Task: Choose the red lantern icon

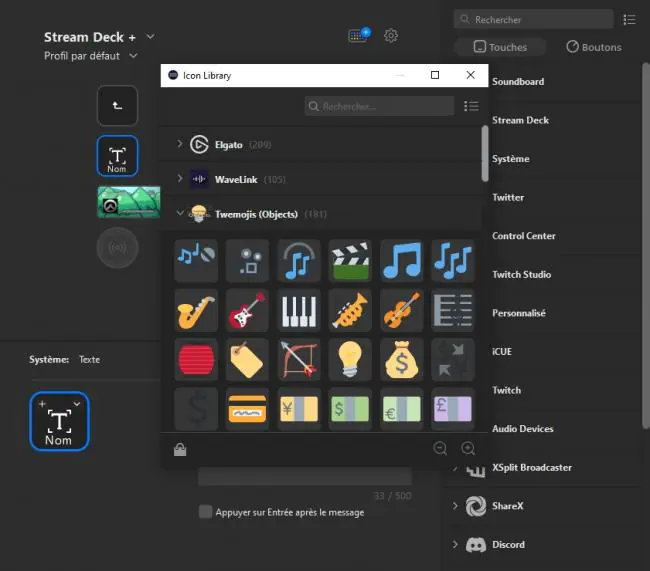Action: [196, 360]
